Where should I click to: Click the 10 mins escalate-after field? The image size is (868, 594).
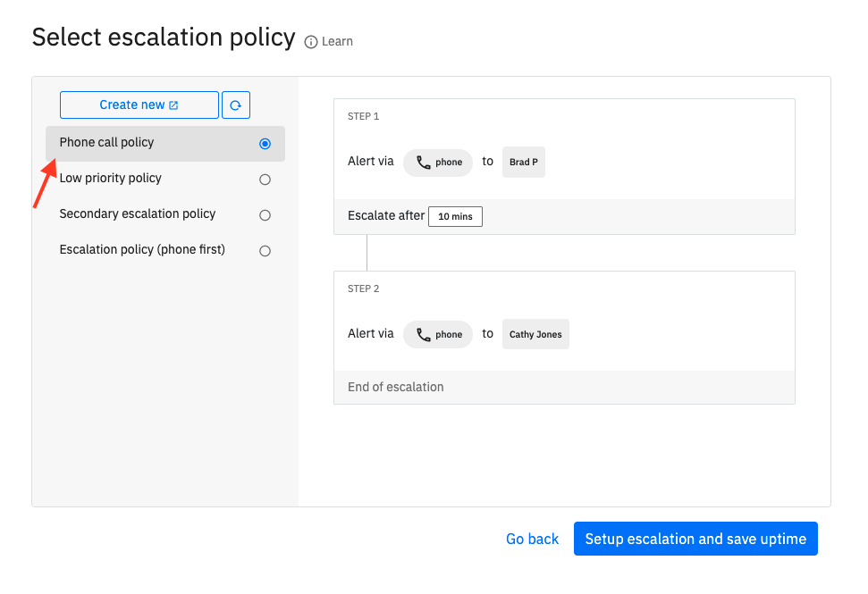[x=456, y=217]
